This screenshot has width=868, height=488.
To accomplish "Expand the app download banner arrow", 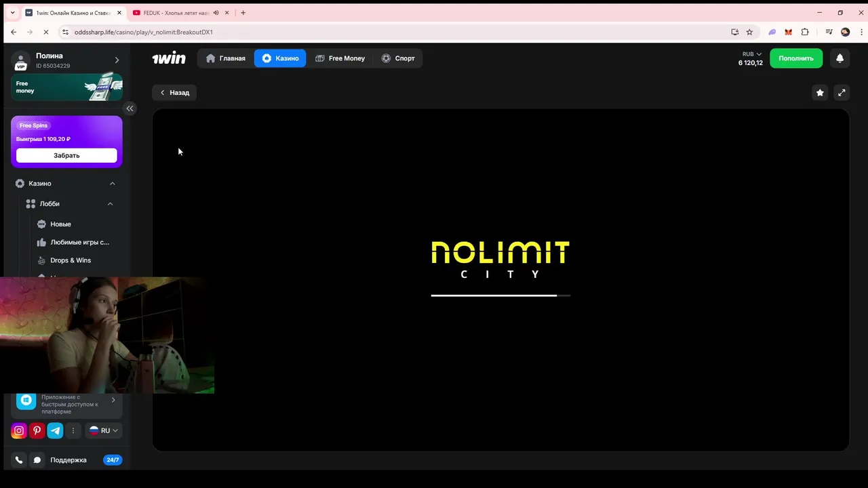I will click(x=113, y=400).
